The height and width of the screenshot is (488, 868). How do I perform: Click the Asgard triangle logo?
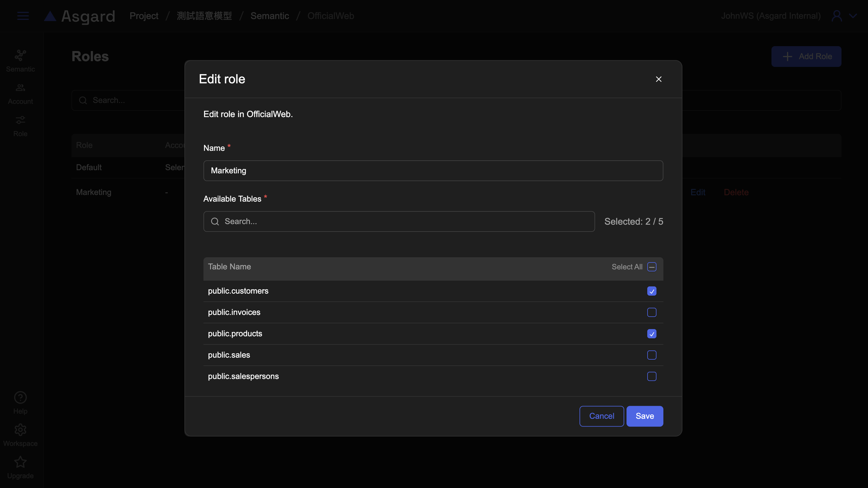point(50,16)
